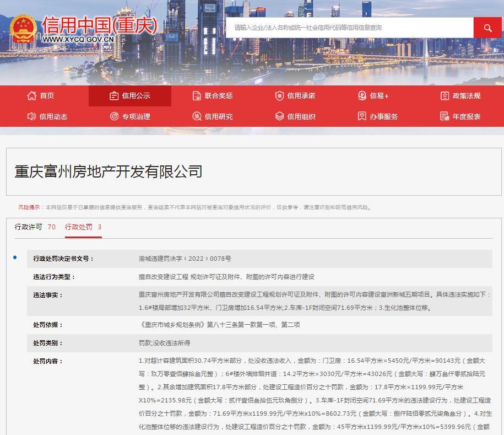
Task: Open the 信用研究 menu item
Action: tap(219, 116)
